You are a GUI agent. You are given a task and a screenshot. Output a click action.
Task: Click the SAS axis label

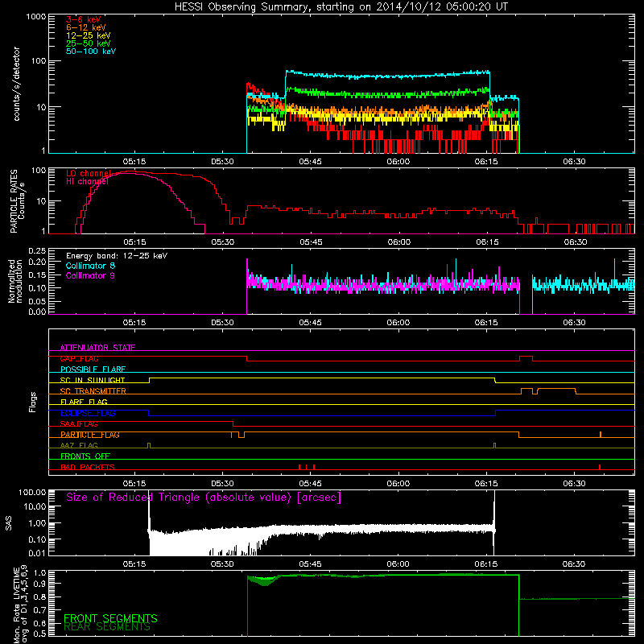[9, 522]
